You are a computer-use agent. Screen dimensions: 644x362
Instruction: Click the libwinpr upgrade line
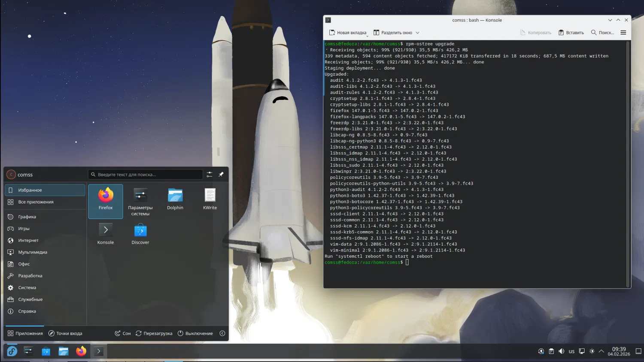point(388,172)
